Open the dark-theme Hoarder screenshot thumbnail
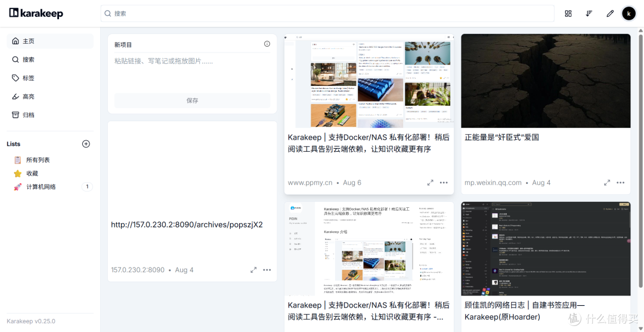Screen dimensions: 644x332 point(546,248)
